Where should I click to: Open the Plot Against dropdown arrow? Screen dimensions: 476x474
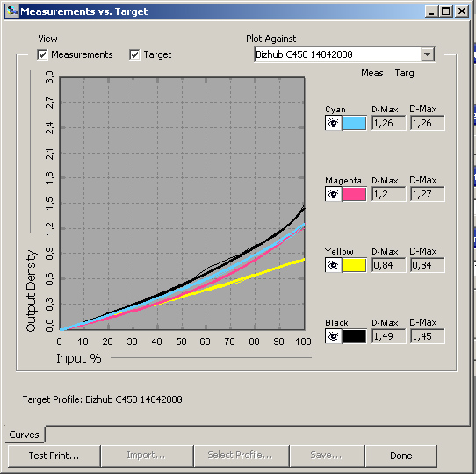tap(427, 54)
